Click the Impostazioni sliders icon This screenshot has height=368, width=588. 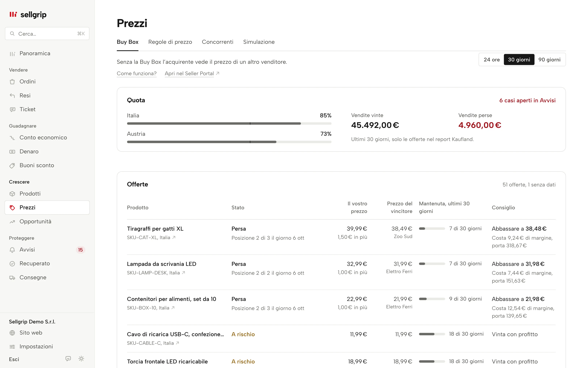coord(12,347)
